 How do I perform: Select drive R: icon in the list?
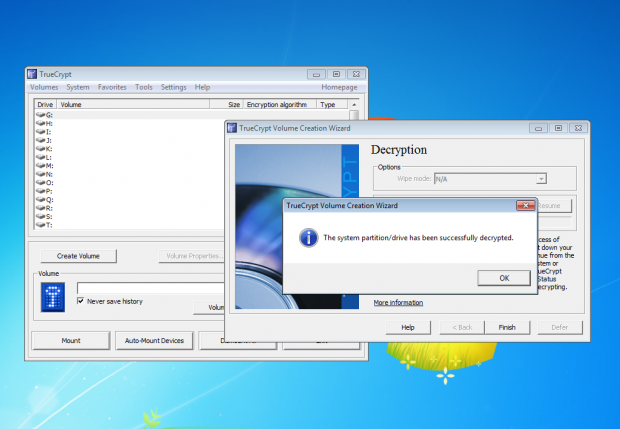41,208
